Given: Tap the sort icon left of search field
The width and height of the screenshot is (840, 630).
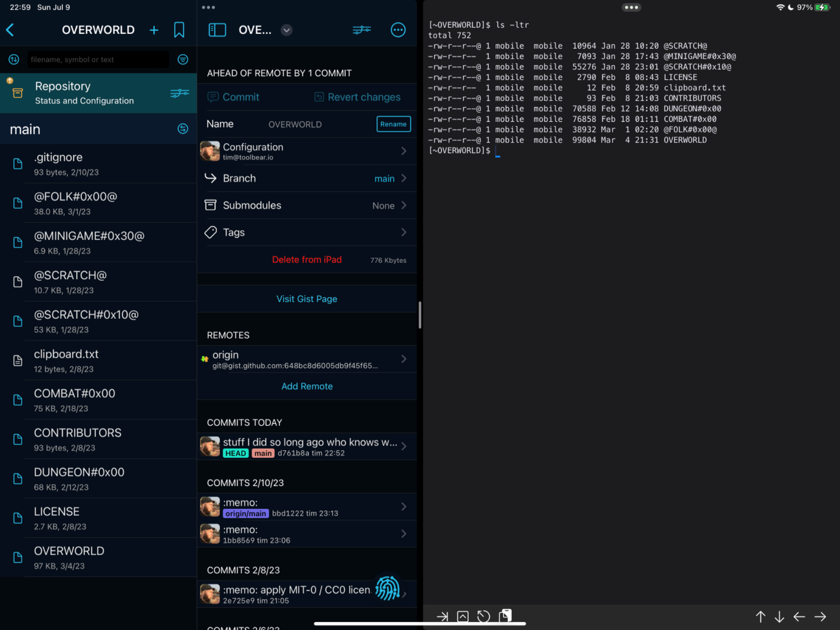Looking at the screenshot, I should [x=14, y=60].
